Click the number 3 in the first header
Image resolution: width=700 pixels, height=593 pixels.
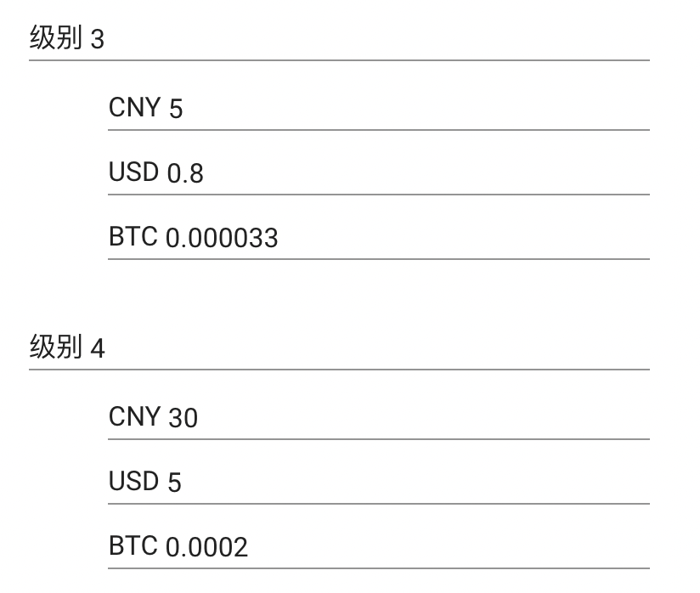(x=97, y=40)
